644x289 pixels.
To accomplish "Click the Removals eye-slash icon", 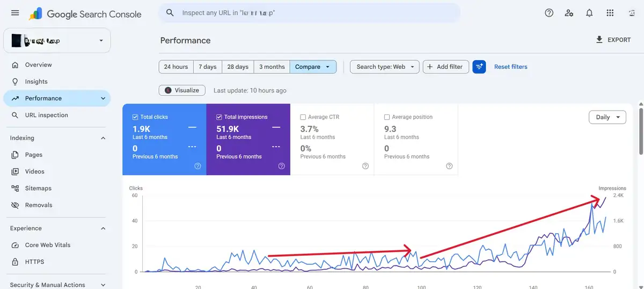I will (15, 205).
